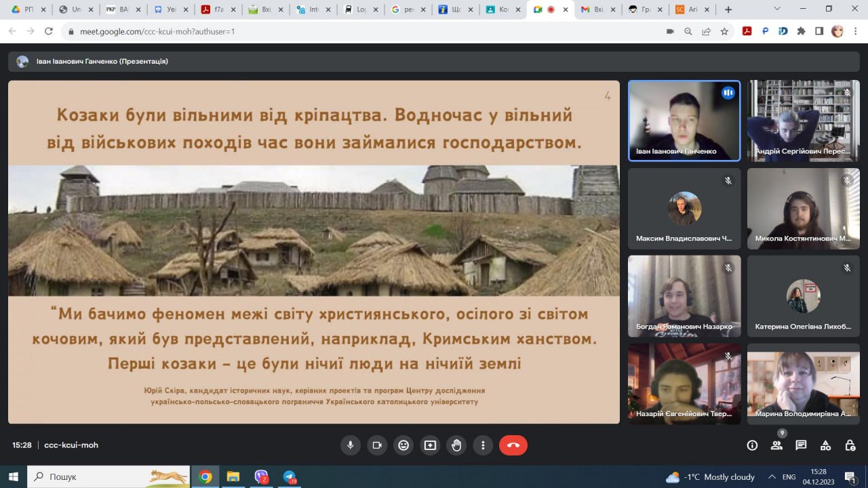The image size is (868, 488).
Task: Toggle the microphone in the call toolbar
Action: tap(351, 445)
